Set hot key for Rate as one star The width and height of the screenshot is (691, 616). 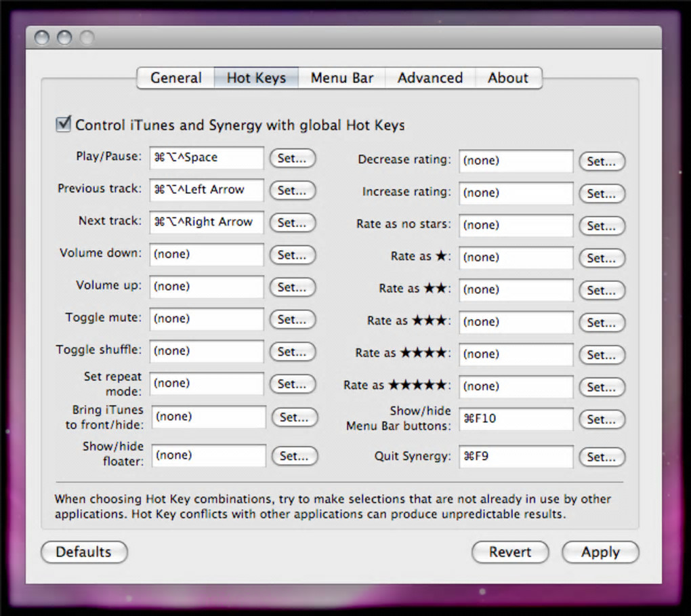tap(602, 258)
